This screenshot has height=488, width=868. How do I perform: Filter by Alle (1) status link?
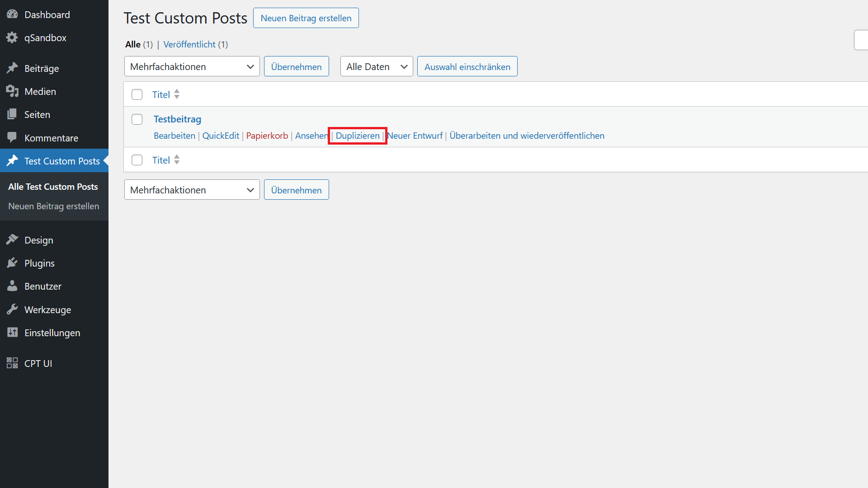139,44
